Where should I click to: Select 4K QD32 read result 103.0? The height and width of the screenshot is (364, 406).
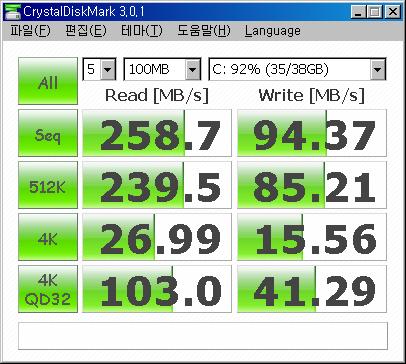[157, 289]
